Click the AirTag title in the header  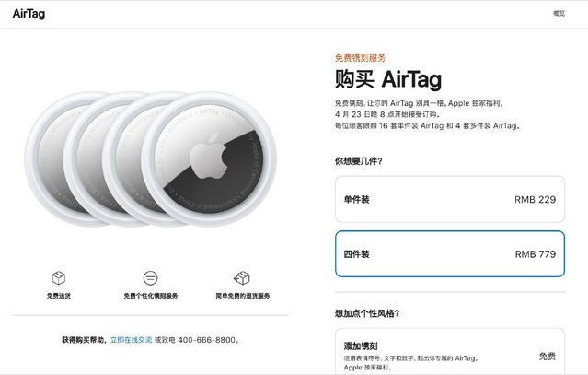coord(29,14)
